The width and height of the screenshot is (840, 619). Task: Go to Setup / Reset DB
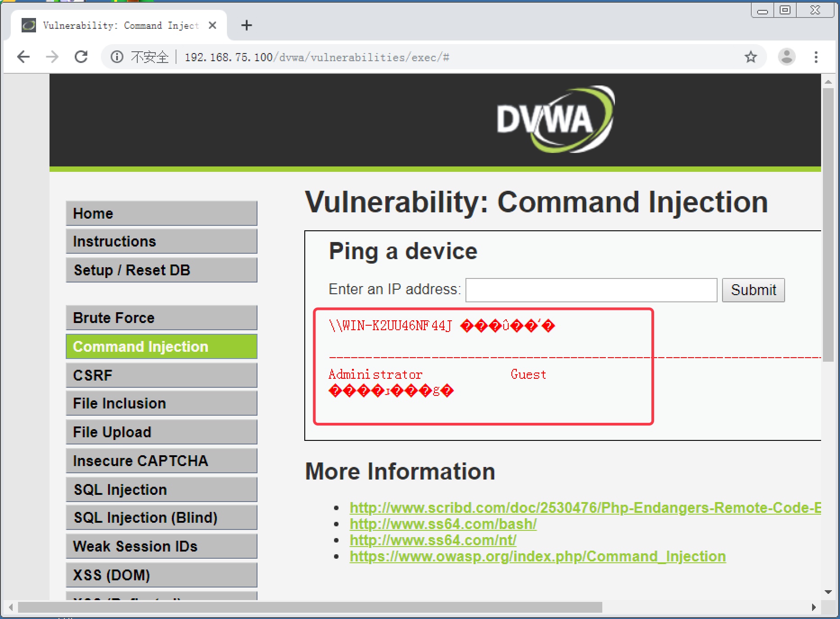(162, 270)
